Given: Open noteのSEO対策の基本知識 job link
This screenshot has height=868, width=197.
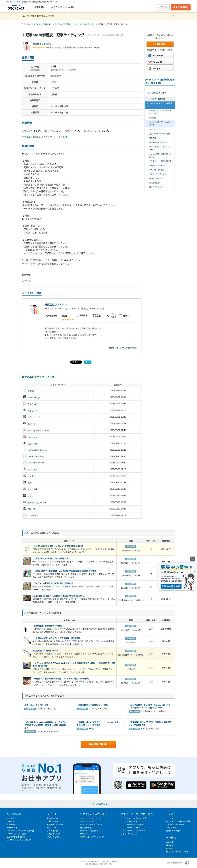Looking at the screenshot, I should (64, 571).
